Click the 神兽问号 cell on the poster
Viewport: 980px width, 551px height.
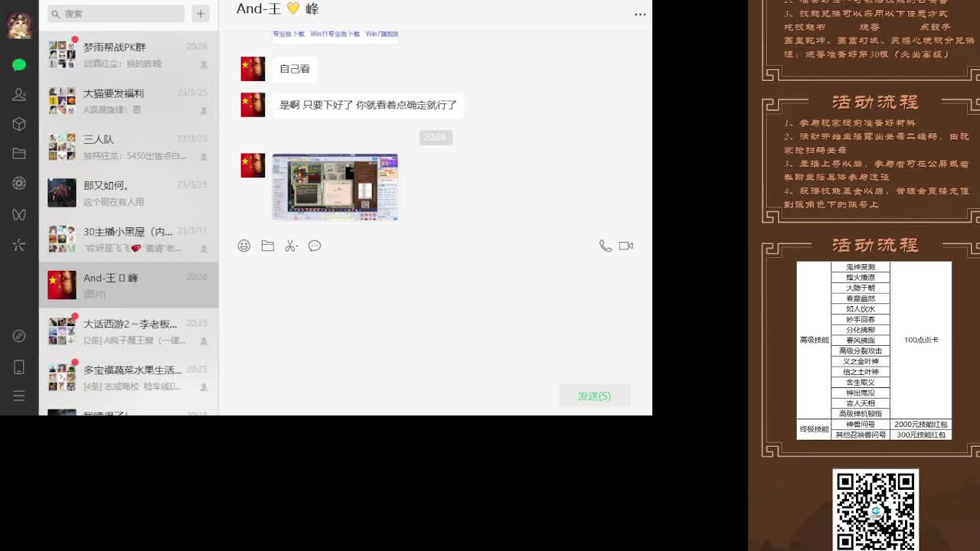tap(861, 424)
